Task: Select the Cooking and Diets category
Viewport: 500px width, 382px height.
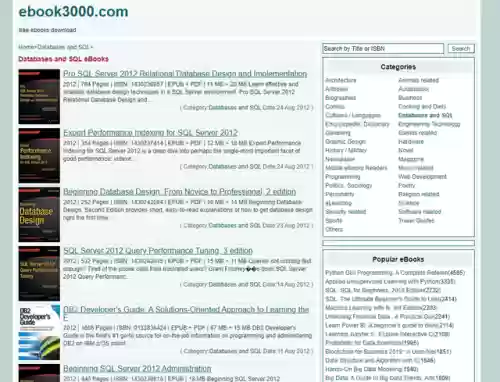Action: (422, 107)
